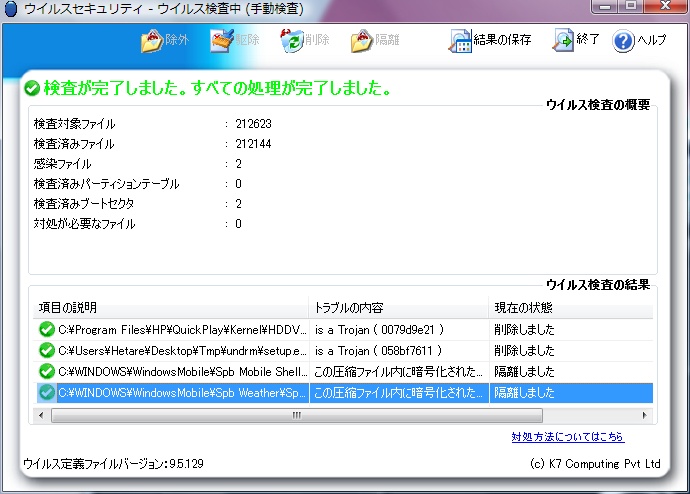Minimize the ウイルスセキュリティ window

[605, 6]
